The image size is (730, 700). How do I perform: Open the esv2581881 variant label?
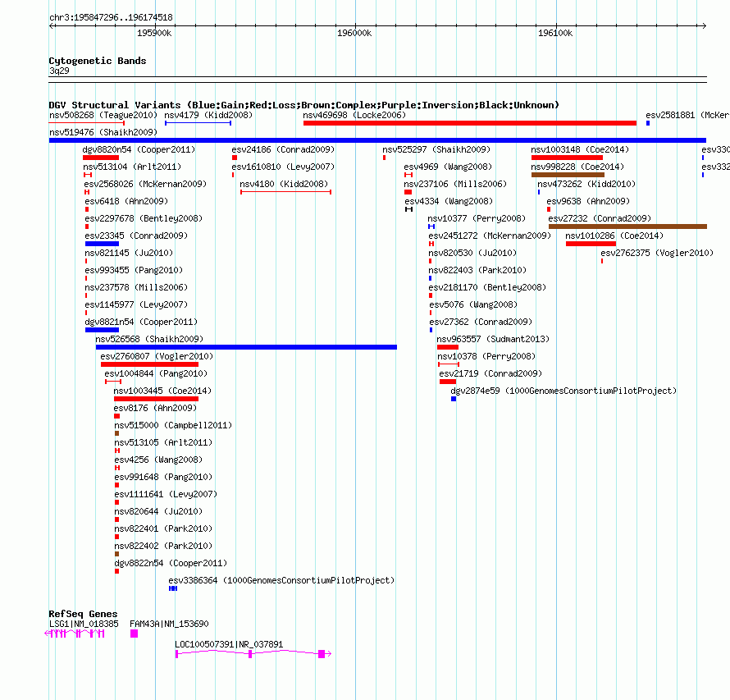point(687,115)
